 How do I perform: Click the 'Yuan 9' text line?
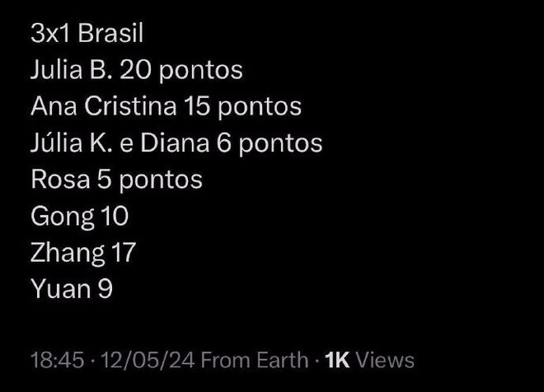pos(72,289)
